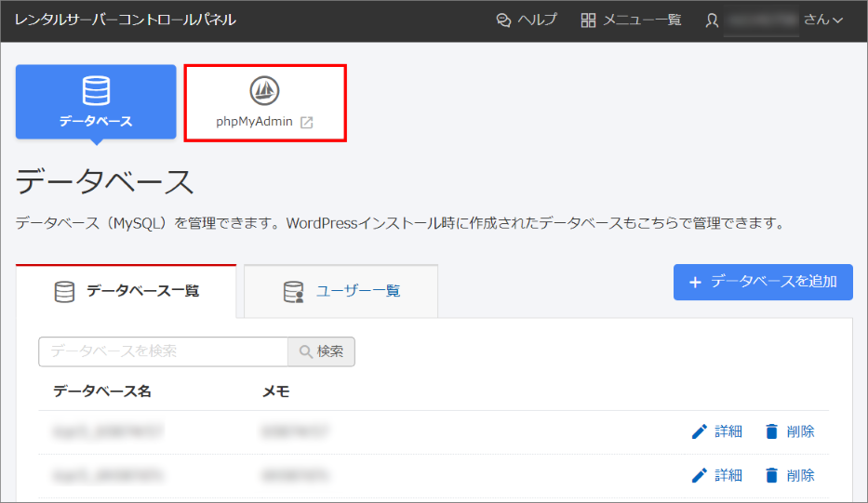Click the user profile icon in header
868x503 pixels.
point(712,20)
